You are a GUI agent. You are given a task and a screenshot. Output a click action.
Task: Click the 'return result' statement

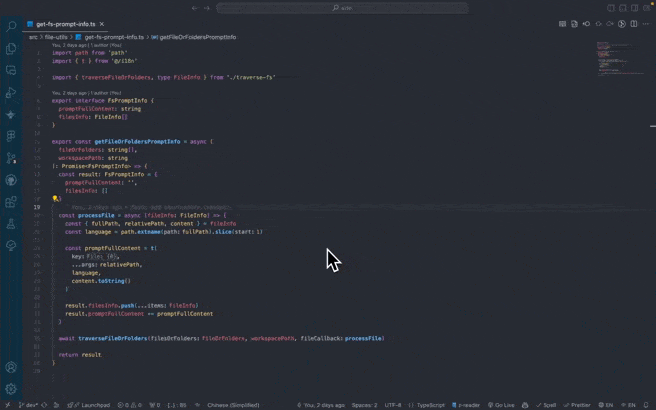pos(80,355)
